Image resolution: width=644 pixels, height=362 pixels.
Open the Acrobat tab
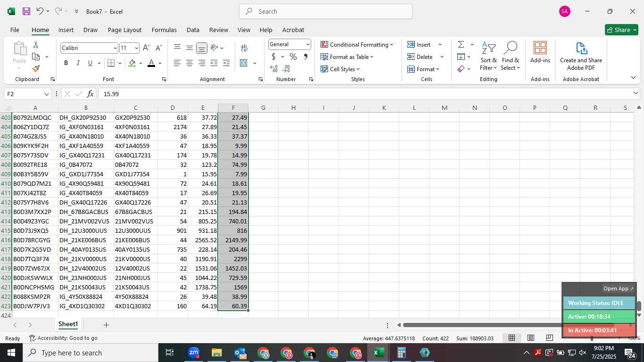tap(293, 30)
